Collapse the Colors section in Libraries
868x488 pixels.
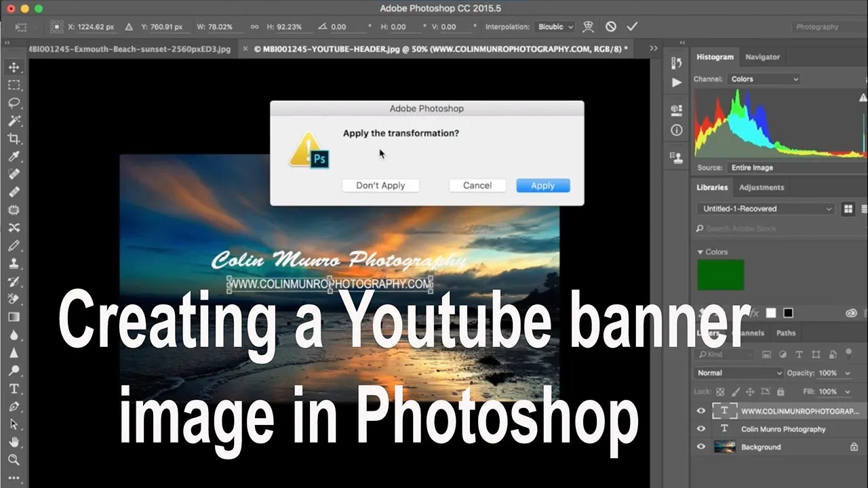pos(701,252)
